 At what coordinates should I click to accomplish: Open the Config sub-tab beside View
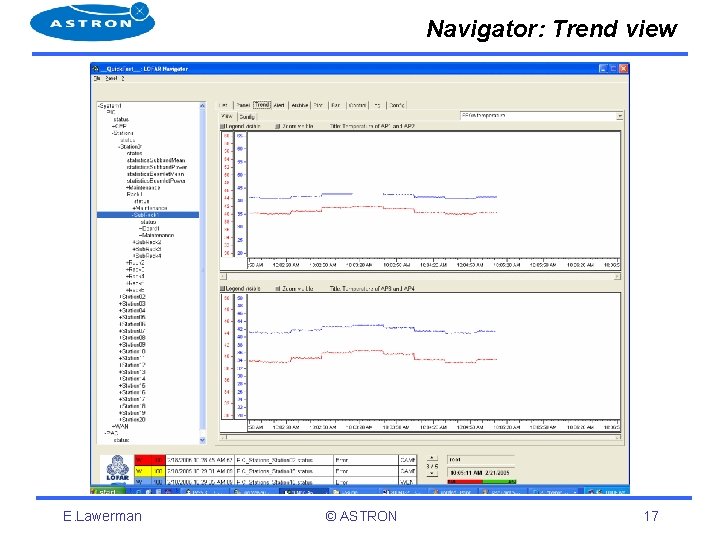pyautogui.click(x=247, y=117)
